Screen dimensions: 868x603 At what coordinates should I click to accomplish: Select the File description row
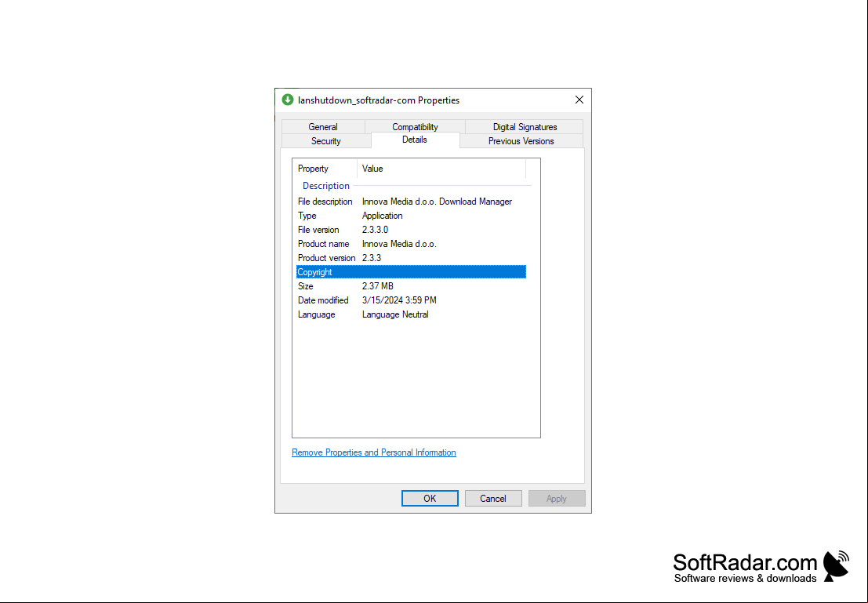pos(411,202)
